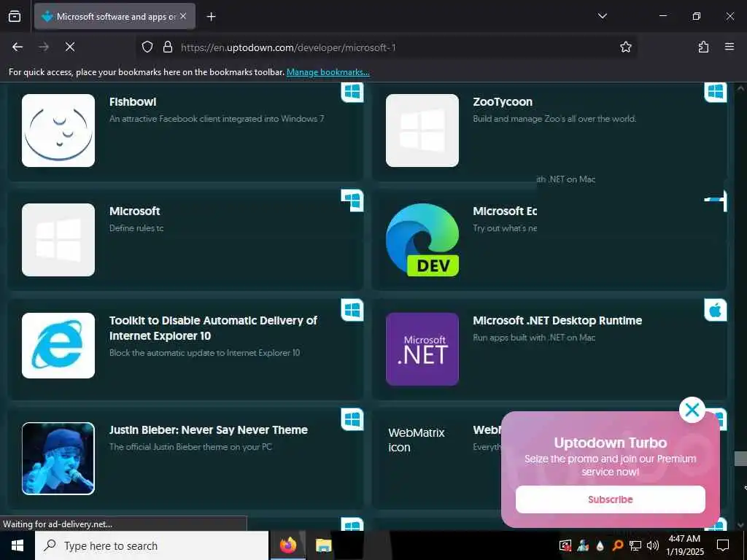Open the Firefox application menu
This screenshot has height=560, width=747.
[729, 47]
